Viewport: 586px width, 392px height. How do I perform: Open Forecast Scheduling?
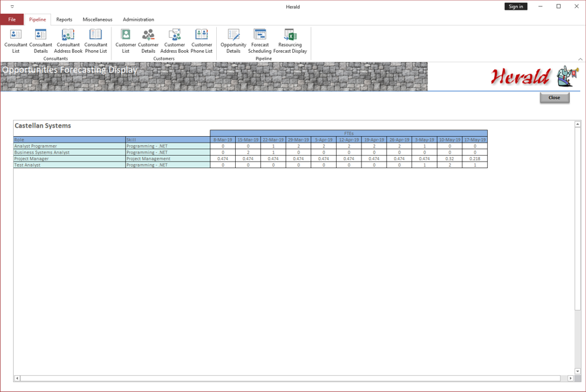tap(260, 41)
